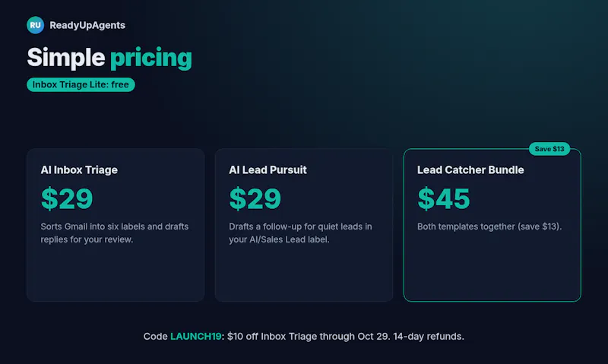Open the AI Inbox Triage card
Screen dimensions: 608x364
tap(116, 225)
